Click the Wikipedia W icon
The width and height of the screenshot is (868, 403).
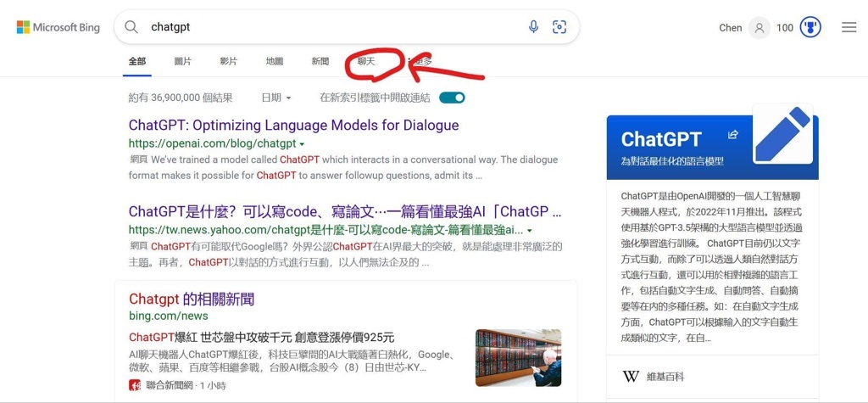(x=631, y=377)
